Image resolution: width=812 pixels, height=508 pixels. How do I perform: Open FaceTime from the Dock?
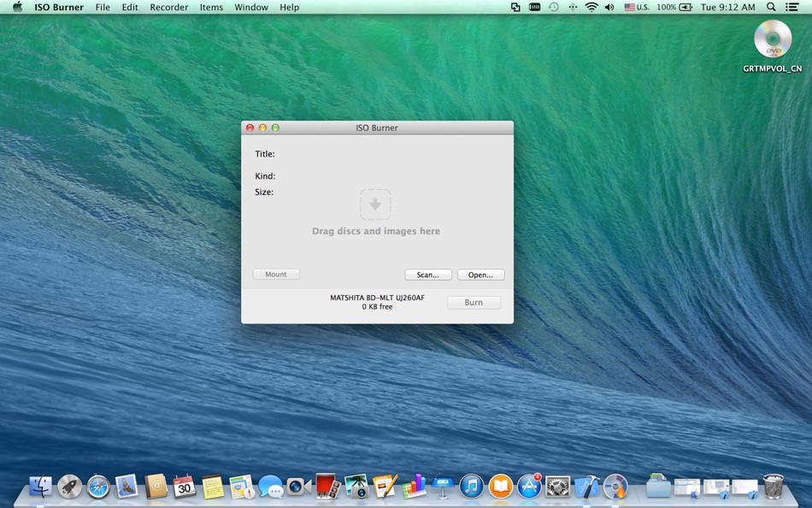click(298, 487)
